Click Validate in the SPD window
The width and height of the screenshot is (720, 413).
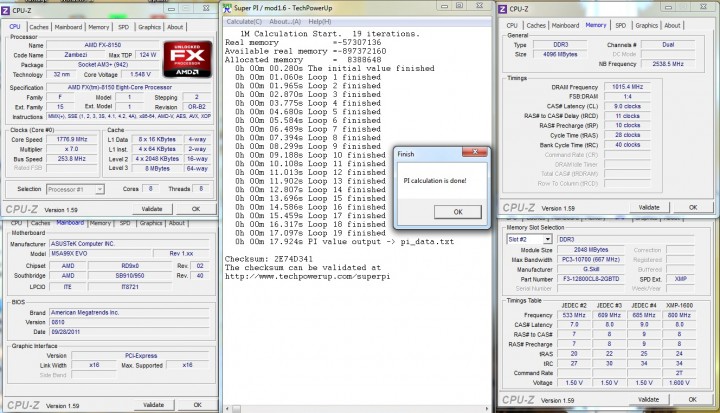[x=648, y=400]
